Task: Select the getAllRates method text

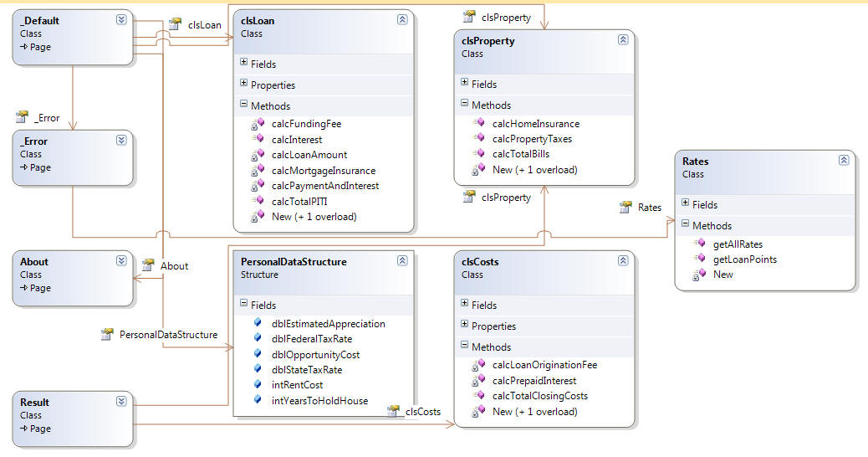Action: (738, 244)
